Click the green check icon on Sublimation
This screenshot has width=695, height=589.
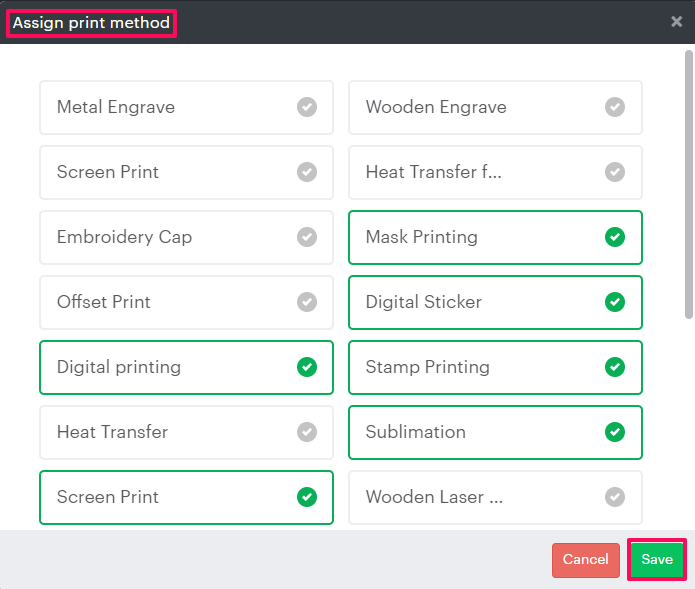coord(615,432)
